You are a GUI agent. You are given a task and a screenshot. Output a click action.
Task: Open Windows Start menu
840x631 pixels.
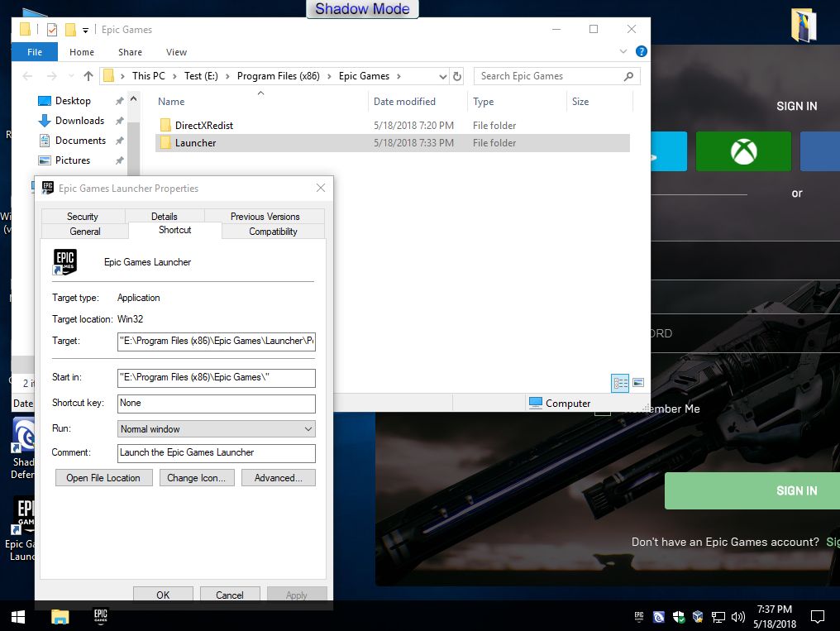[x=17, y=617]
